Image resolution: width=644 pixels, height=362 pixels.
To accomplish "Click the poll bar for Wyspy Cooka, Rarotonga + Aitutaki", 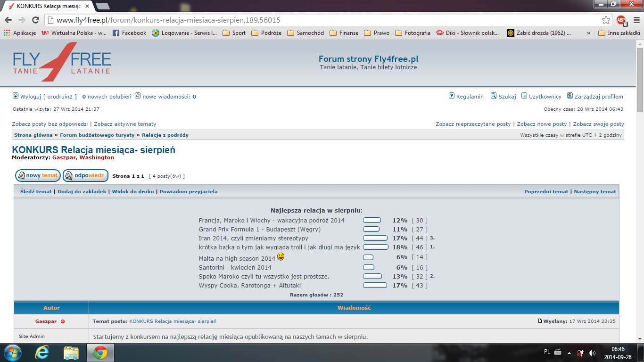I will (x=375, y=285).
